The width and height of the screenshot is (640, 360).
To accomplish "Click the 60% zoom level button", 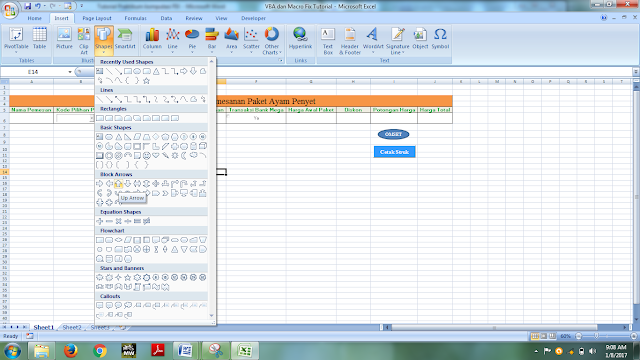I will click(565, 336).
